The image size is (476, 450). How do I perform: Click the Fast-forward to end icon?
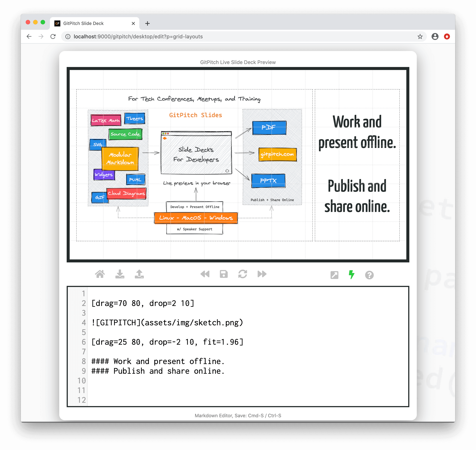(262, 274)
